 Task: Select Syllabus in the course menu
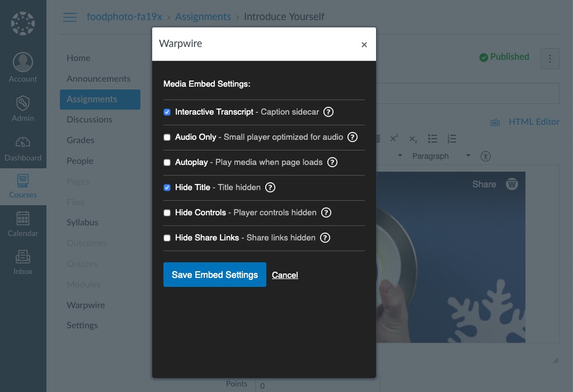(82, 222)
